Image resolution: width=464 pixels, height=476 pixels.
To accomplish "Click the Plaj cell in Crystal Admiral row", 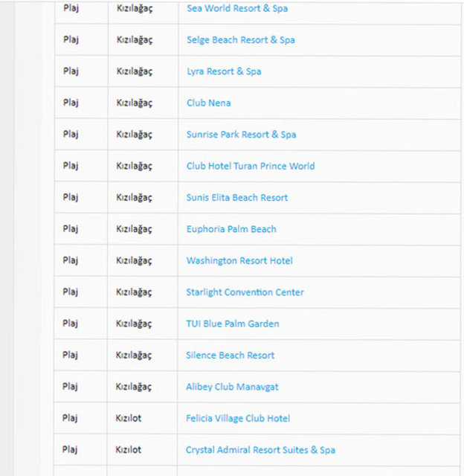I will (x=71, y=450).
